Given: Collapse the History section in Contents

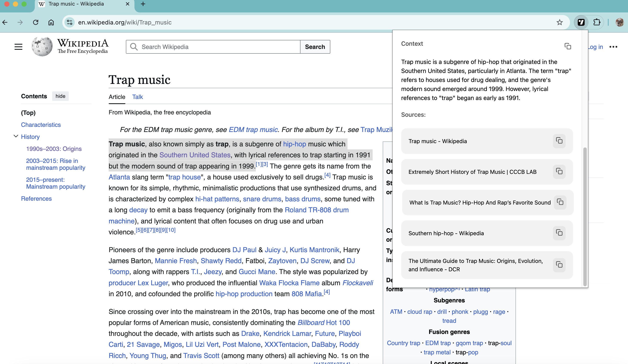Looking at the screenshot, I should click(16, 136).
